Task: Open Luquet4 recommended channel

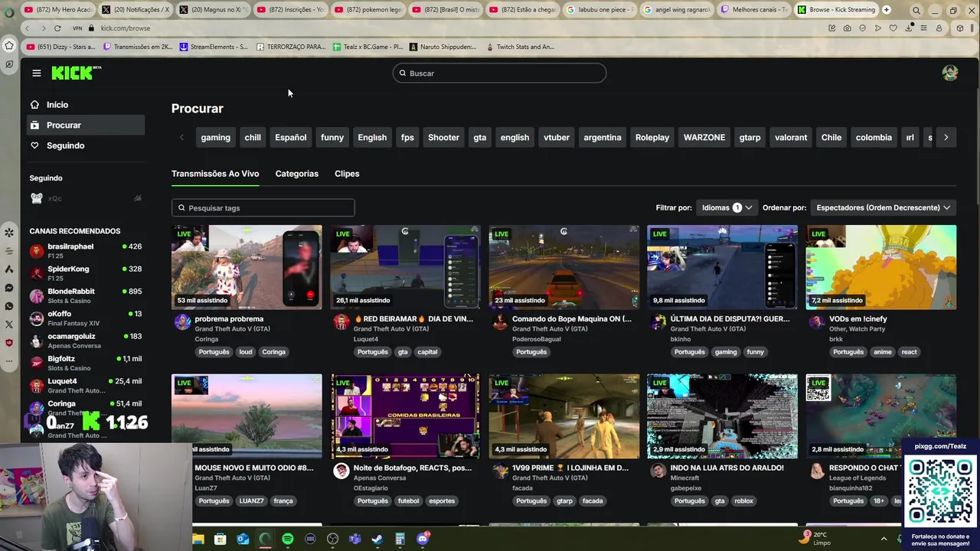Action: click(86, 385)
